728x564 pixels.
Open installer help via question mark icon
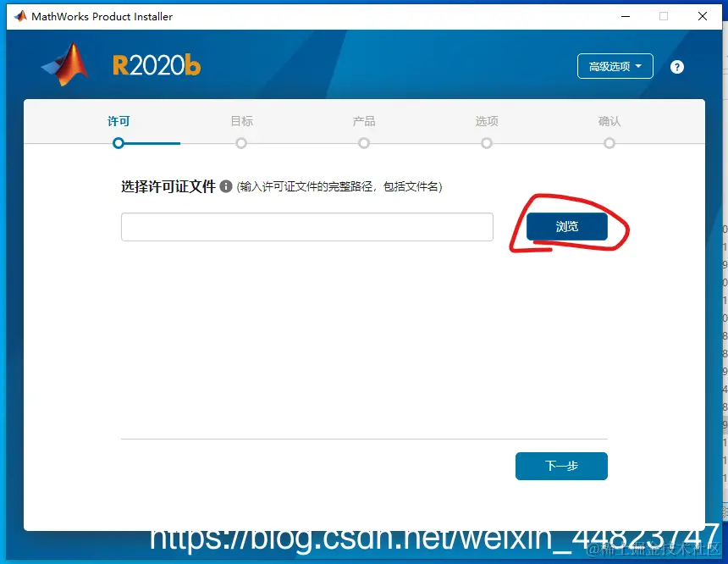click(676, 66)
